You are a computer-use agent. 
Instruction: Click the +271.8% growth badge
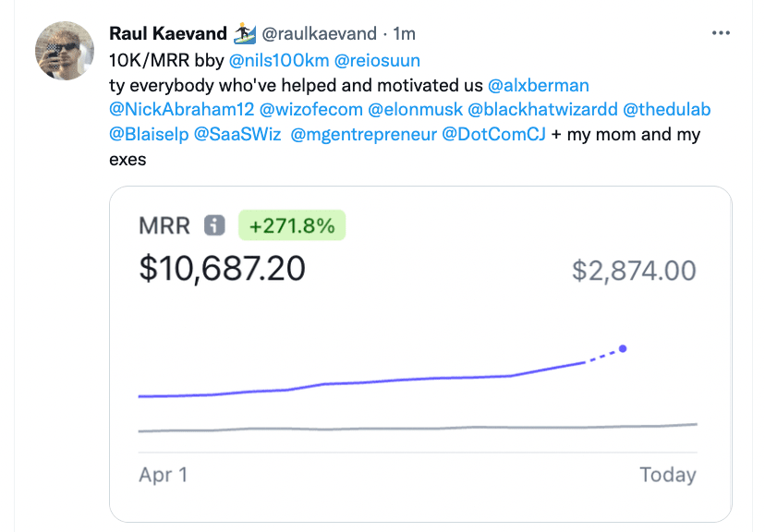point(292,225)
